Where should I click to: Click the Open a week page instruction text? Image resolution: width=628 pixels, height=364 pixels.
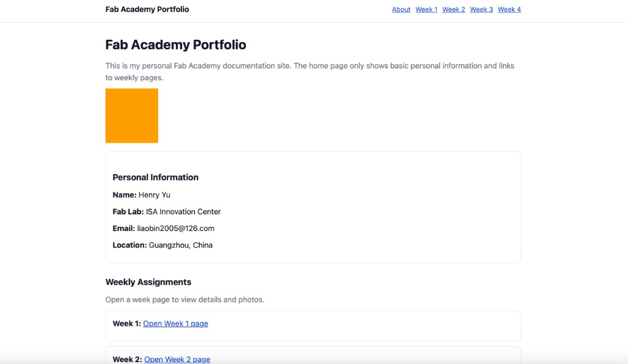pyautogui.click(x=185, y=299)
